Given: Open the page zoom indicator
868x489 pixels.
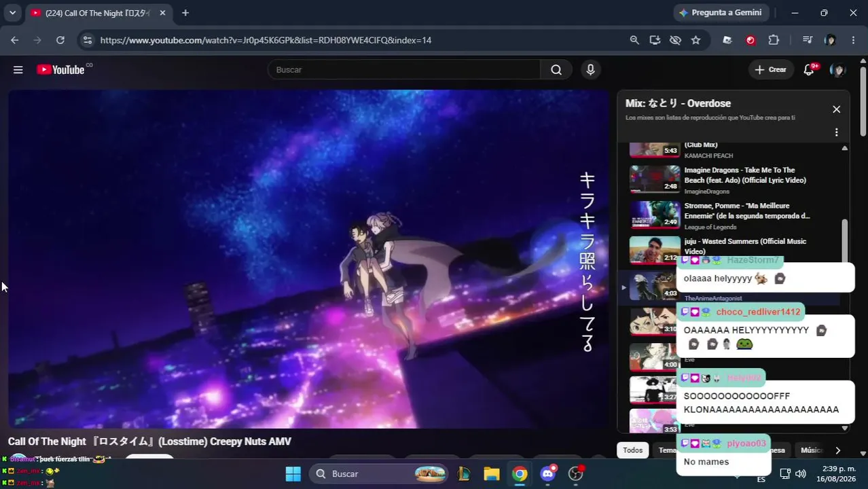Looking at the screenshot, I should pyautogui.click(x=634, y=40).
